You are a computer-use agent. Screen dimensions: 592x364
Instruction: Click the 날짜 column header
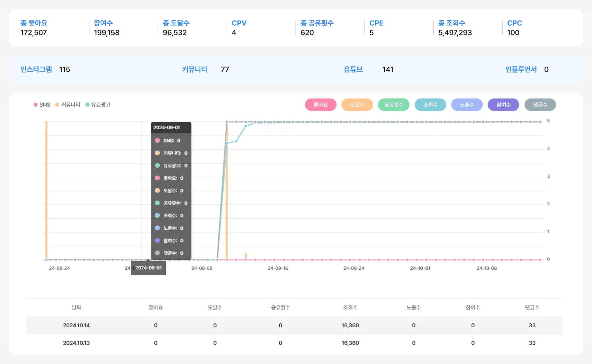point(76,307)
